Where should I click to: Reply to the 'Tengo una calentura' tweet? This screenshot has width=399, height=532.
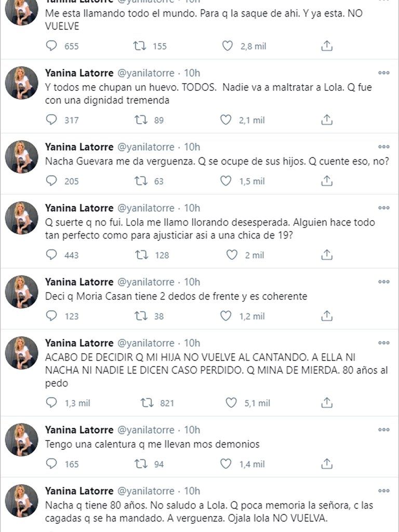[51, 464]
